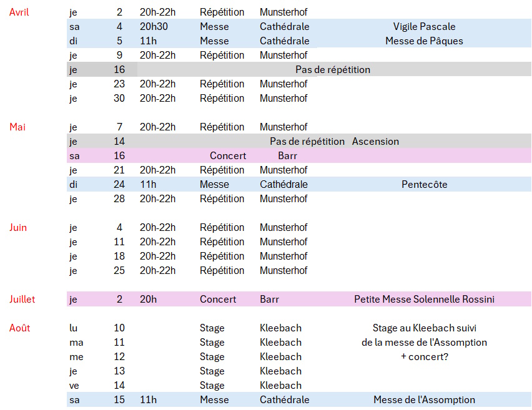Viewport: 532px width, 410px height.
Task: Click the "ve" day cell for August 14
Action: point(74,386)
